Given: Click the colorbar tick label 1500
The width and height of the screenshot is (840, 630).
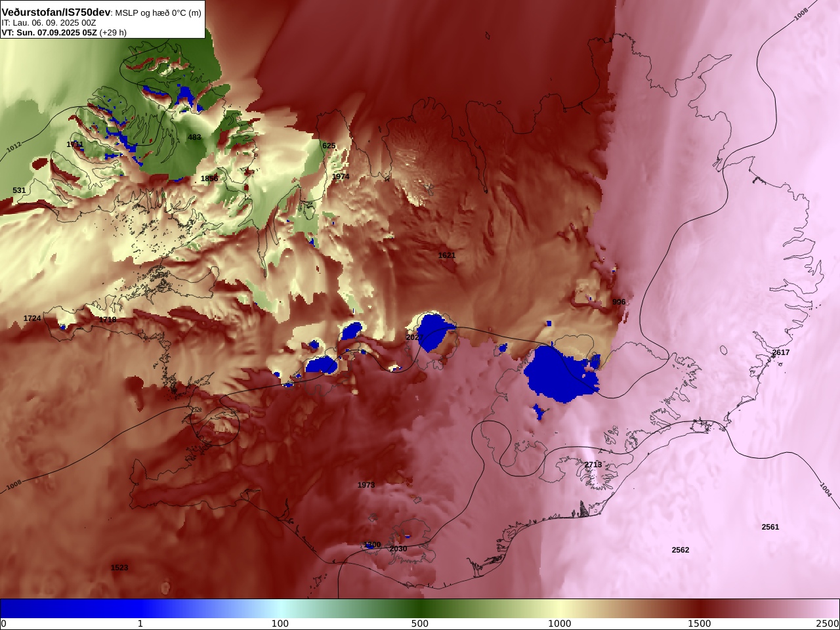Looking at the screenshot, I should (700, 623).
